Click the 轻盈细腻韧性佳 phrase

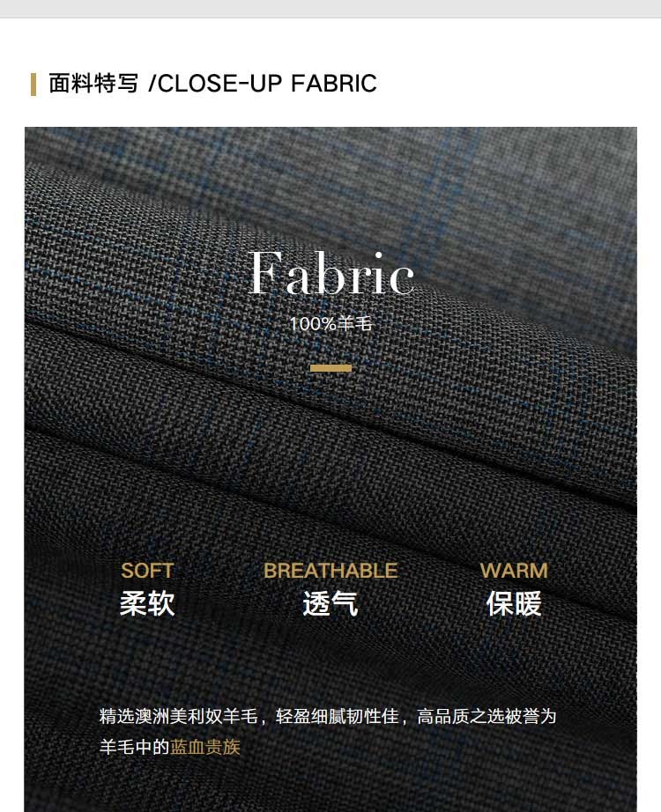pos(337,716)
